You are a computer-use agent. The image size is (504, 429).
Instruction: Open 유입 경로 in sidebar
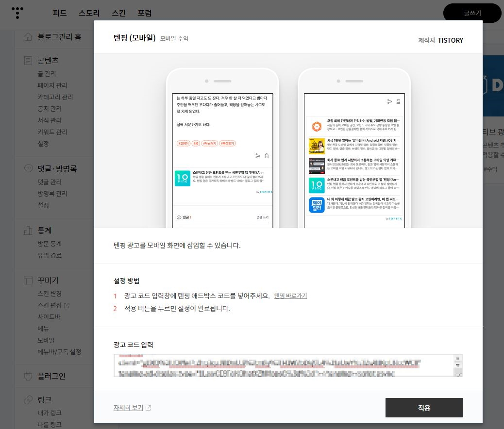[x=50, y=255]
